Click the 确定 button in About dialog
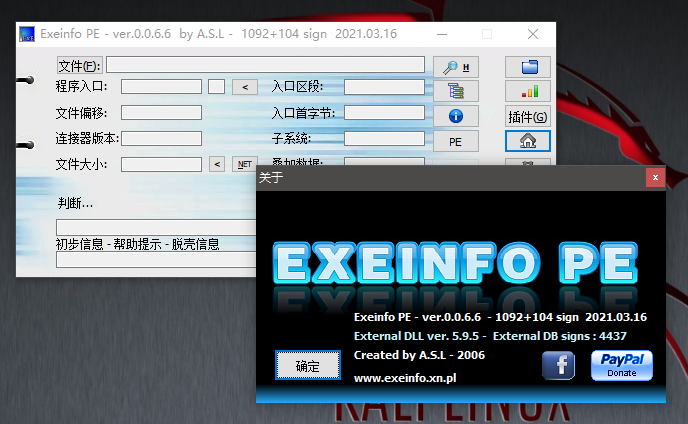 (x=308, y=365)
